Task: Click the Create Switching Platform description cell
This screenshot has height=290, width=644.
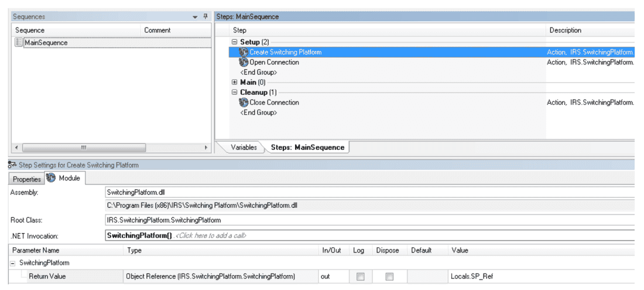Action: pos(591,52)
